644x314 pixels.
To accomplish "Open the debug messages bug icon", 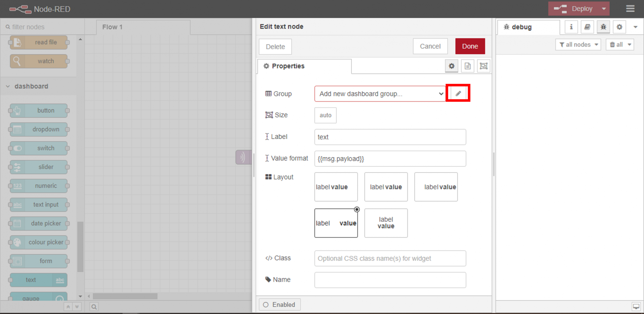I will point(603,27).
